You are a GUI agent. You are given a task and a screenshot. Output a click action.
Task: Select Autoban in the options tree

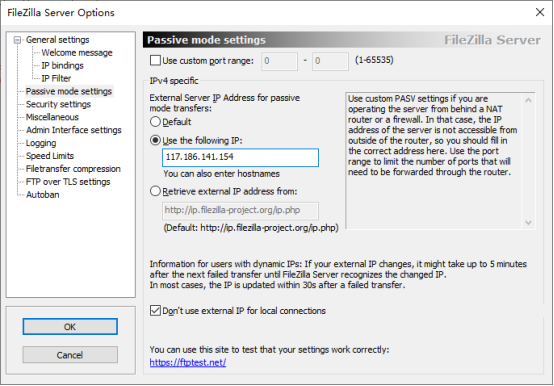42,195
